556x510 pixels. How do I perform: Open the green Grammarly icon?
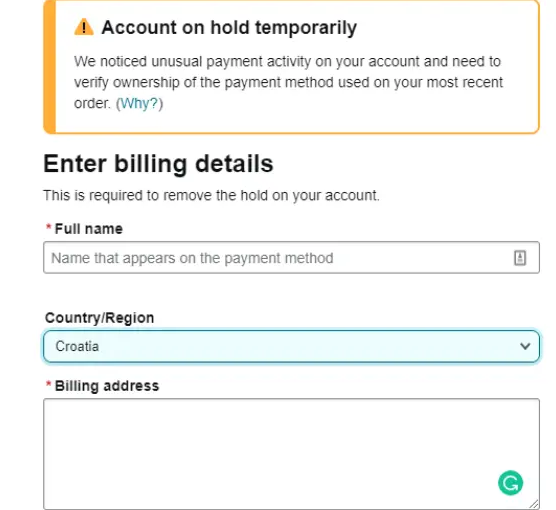tap(510, 483)
